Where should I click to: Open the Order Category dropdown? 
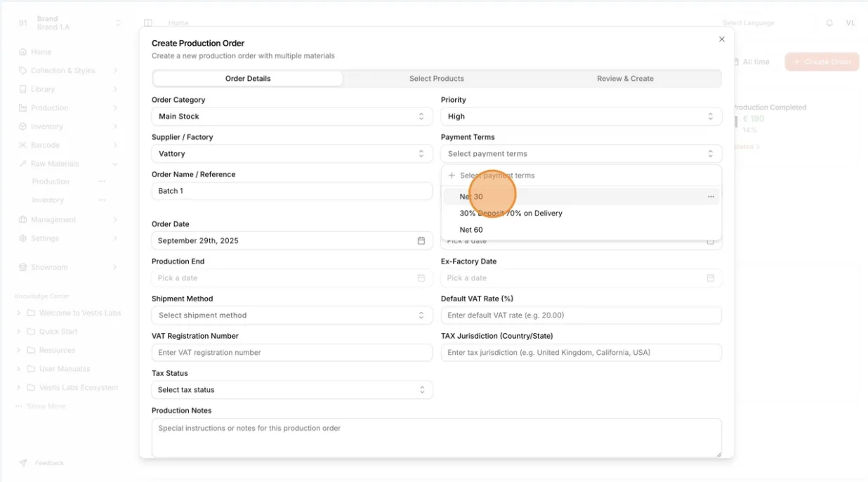(x=291, y=117)
